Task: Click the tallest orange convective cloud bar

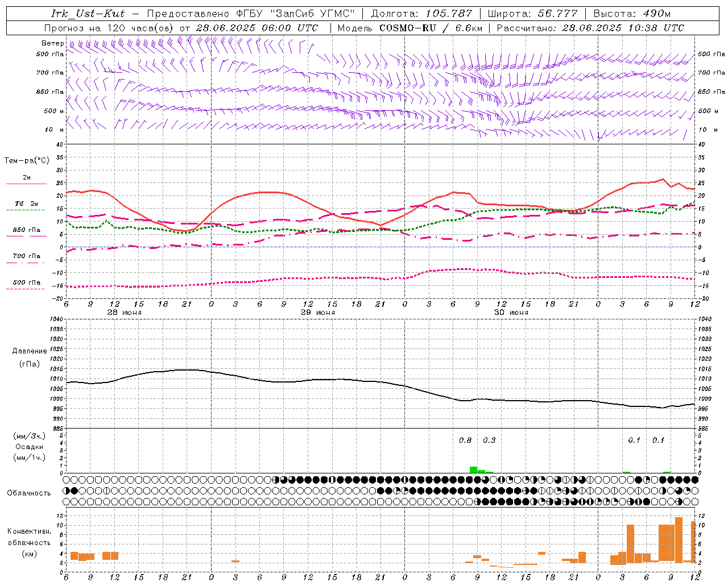Action: tap(679, 540)
